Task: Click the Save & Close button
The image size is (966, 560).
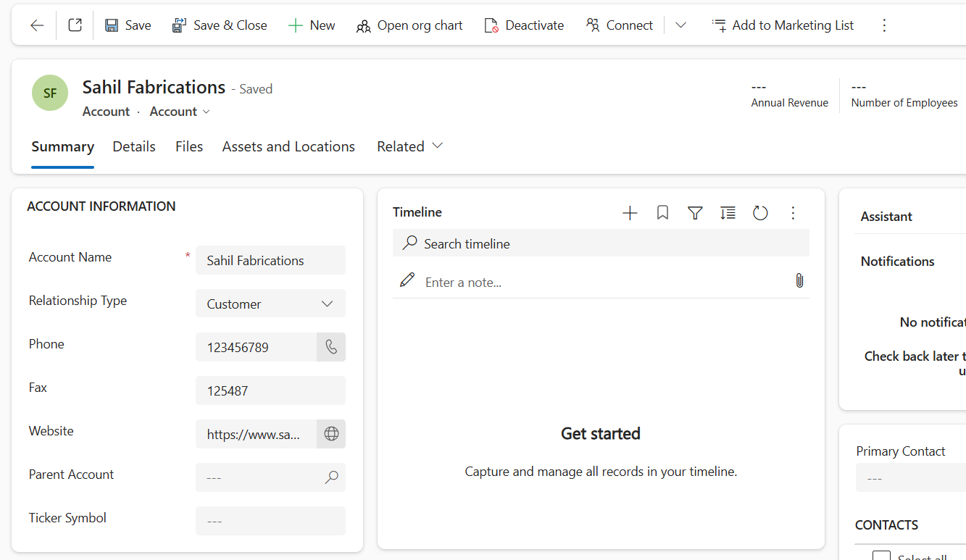Action: (220, 25)
